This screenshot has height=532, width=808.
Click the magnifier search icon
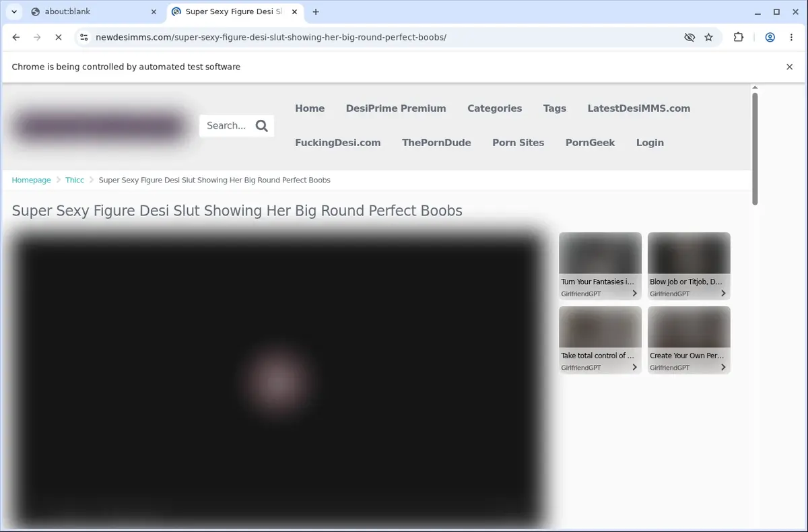[x=262, y=125]
